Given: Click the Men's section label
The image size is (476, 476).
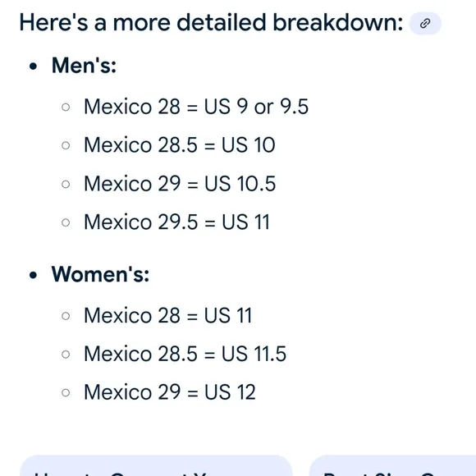Looking at the screenshot, I should click(x=84, y=66).
